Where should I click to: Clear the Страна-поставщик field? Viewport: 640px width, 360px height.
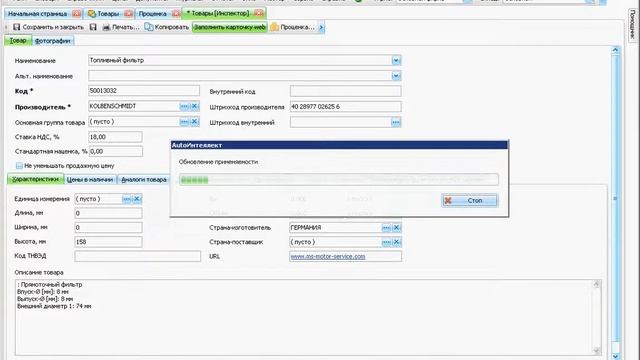pos(396,242)
